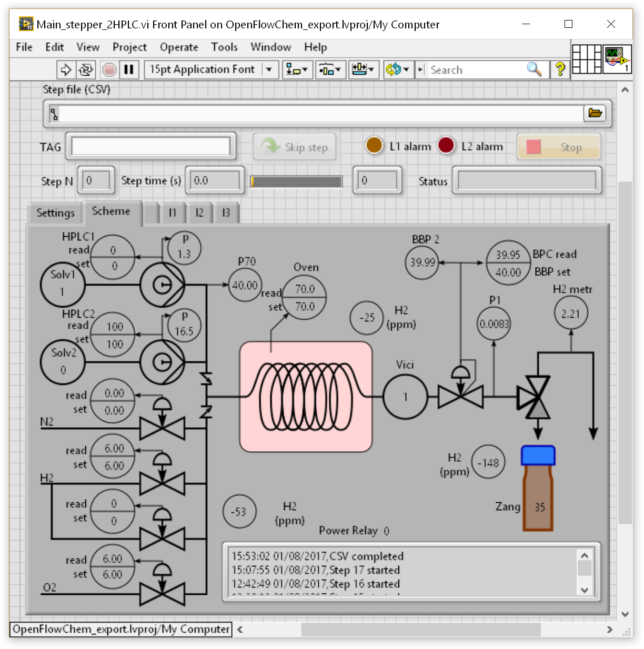Open the Project menu

pyautogui.click(x=129, y=47)
